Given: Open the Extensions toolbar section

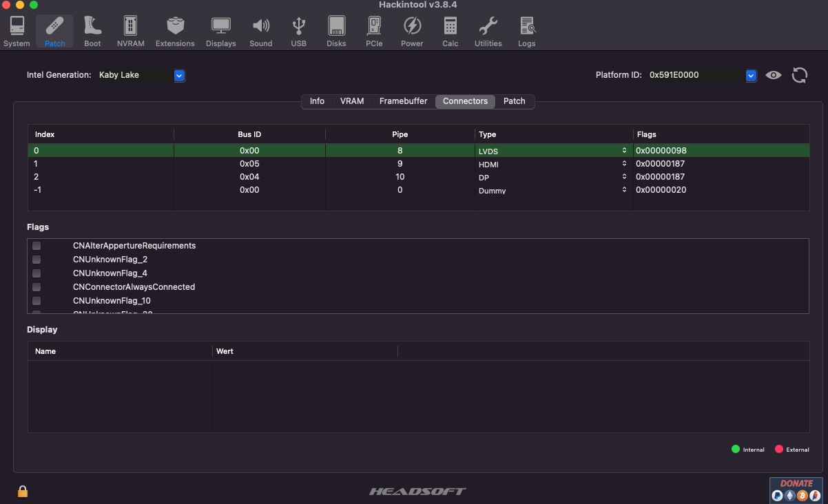Looking at the screenshot, I should point(175,32).
